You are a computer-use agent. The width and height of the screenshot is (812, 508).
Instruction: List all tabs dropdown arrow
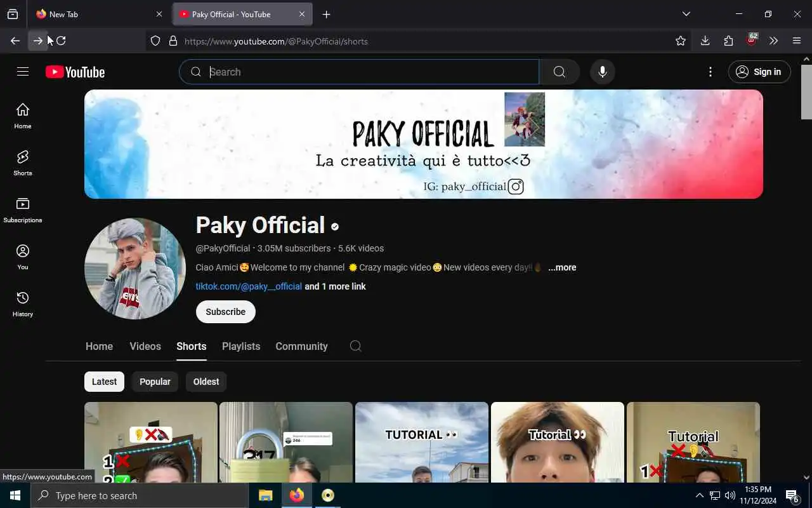coord(686,14)
